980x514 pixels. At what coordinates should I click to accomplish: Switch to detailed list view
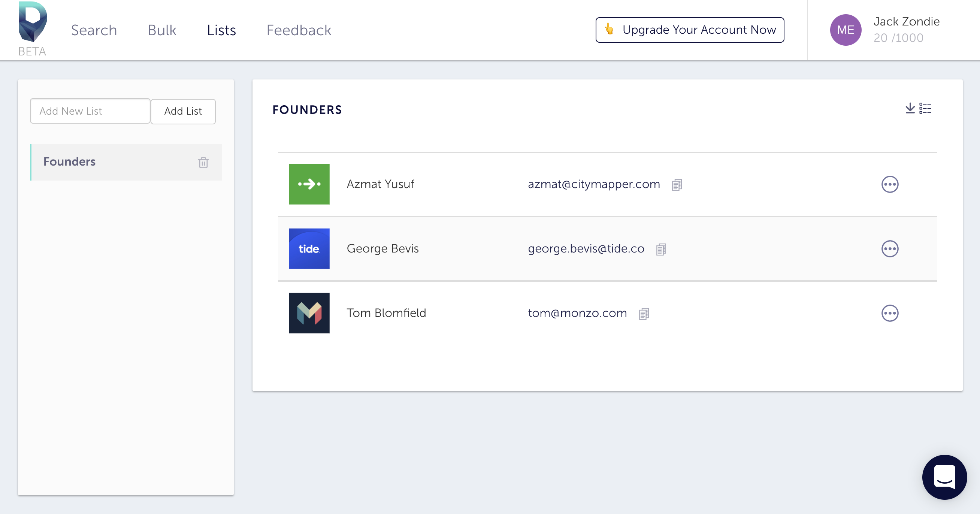pos(925,108)
